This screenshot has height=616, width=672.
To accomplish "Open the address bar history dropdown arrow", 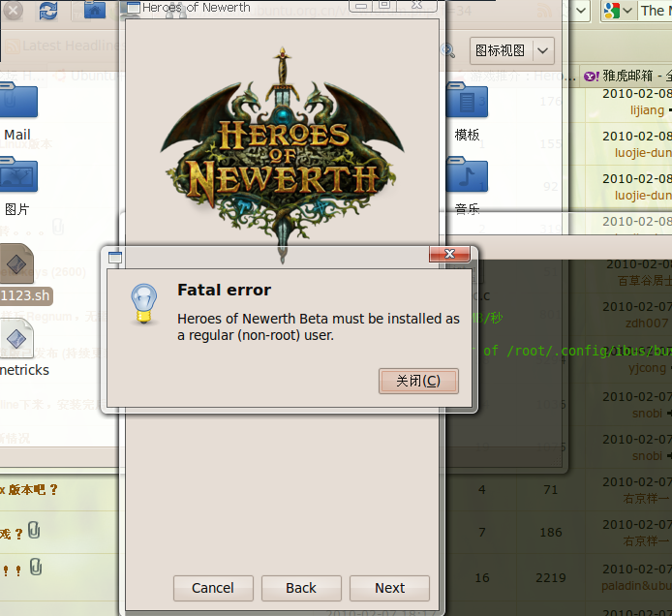I will pyautogui.click(x=581, y=11).
